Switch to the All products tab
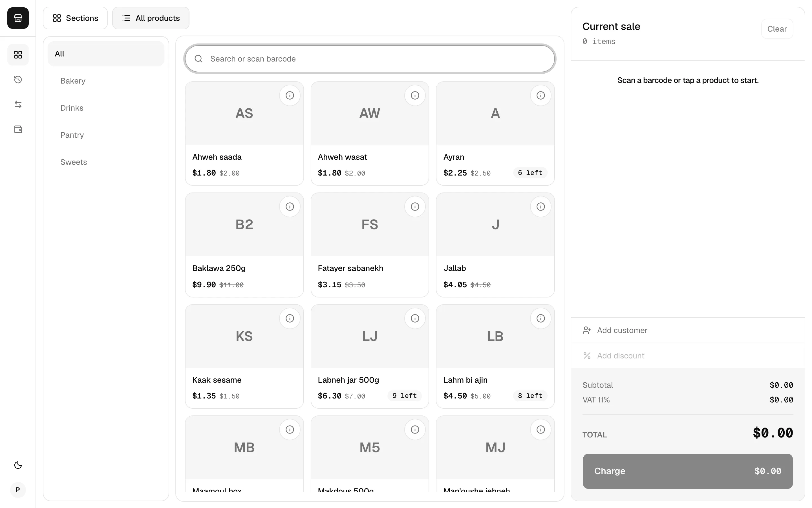 (151, 18)
